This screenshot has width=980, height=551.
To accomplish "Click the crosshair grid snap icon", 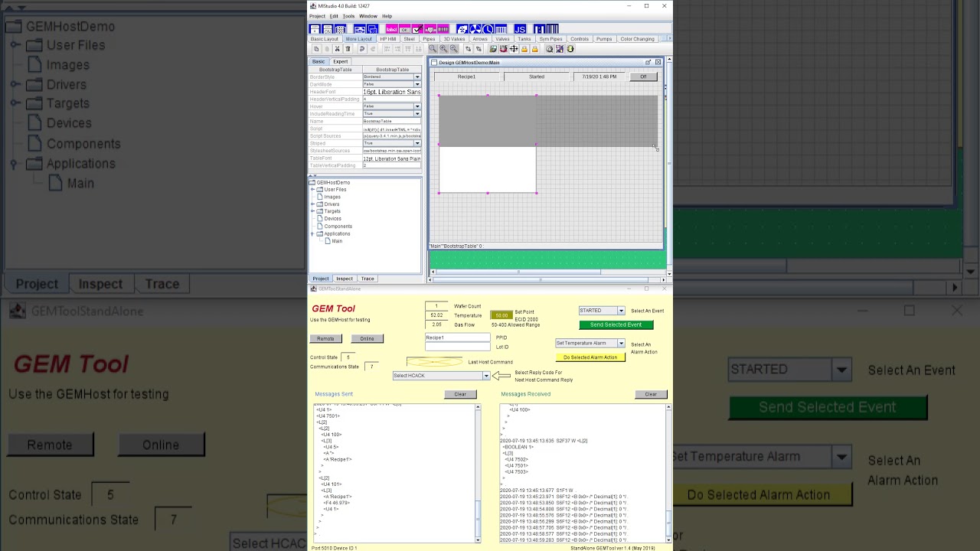I will point(514,49).
